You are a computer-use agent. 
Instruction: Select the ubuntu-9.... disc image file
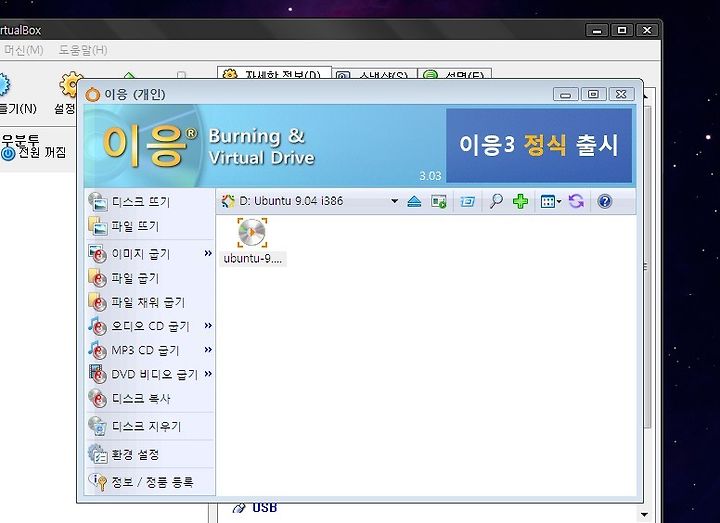point(252,242)
